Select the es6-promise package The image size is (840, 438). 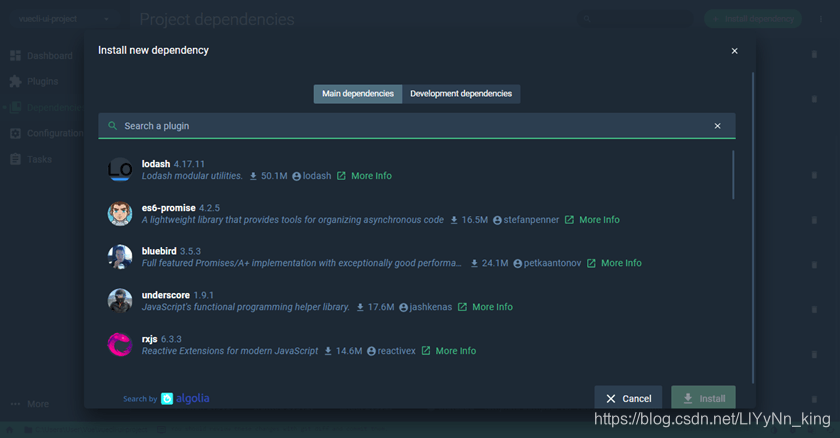(416, 214)
